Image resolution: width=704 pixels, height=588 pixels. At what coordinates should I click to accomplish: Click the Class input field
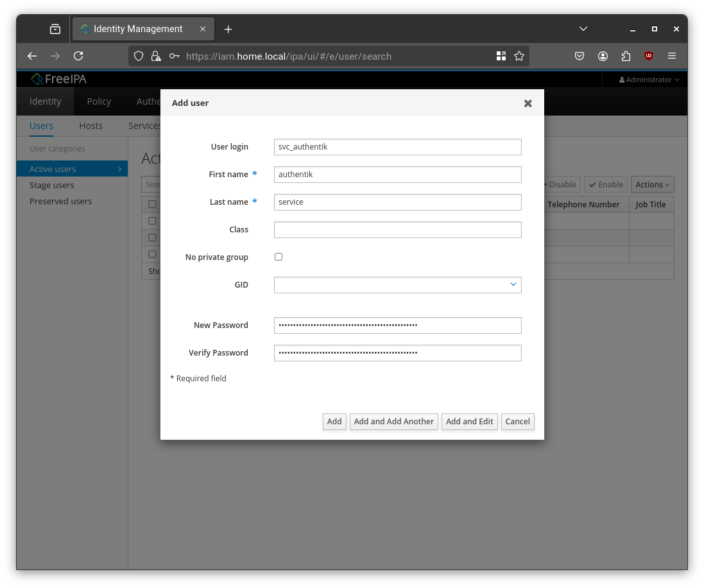tap(397, 230)
